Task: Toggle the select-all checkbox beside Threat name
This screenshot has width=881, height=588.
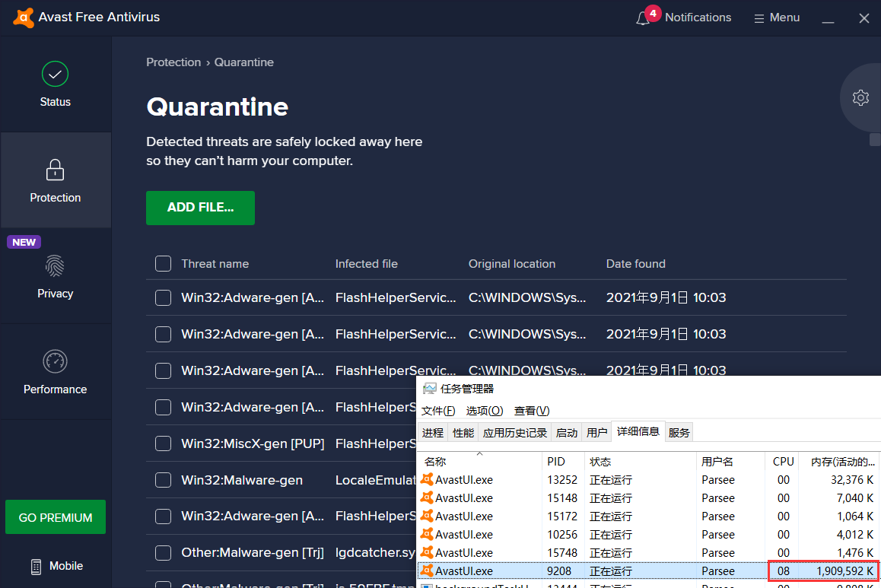Action: tap(163, 263)
